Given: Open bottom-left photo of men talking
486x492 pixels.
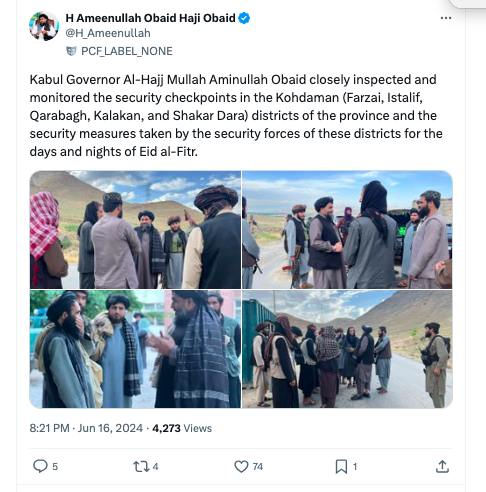Looking at the screenshot, I should tap(135, 349).
